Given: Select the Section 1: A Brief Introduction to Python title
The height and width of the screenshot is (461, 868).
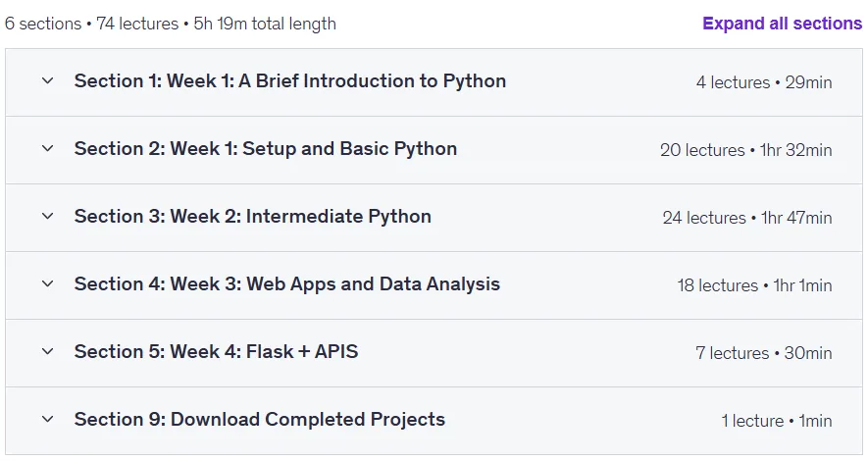Looking at the screenshot, I should (x=290, y=80).
